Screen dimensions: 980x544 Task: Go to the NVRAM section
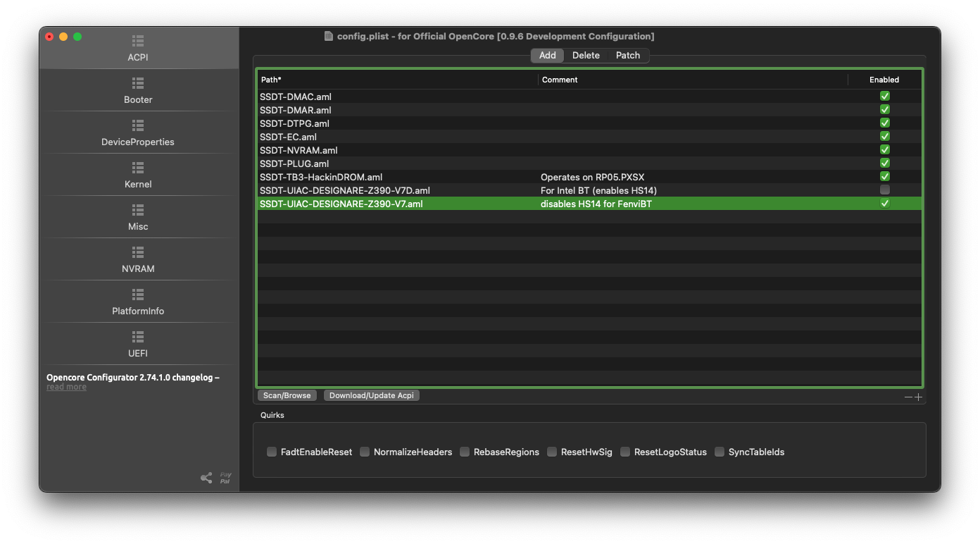coord(138,259)
